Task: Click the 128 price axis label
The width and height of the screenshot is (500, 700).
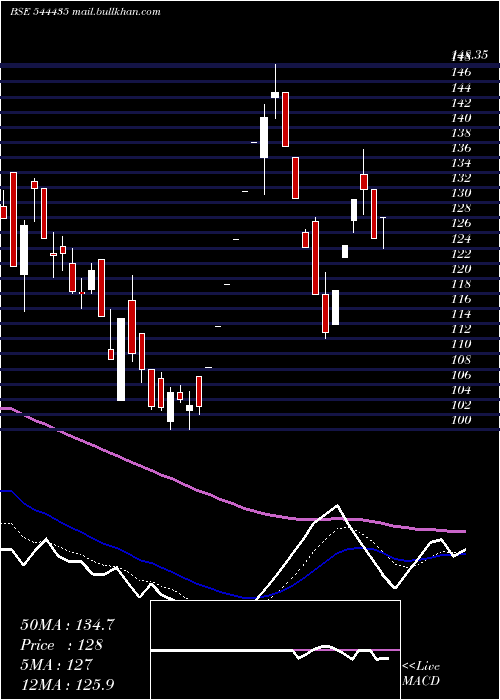Action: click(x=462, y=208)
